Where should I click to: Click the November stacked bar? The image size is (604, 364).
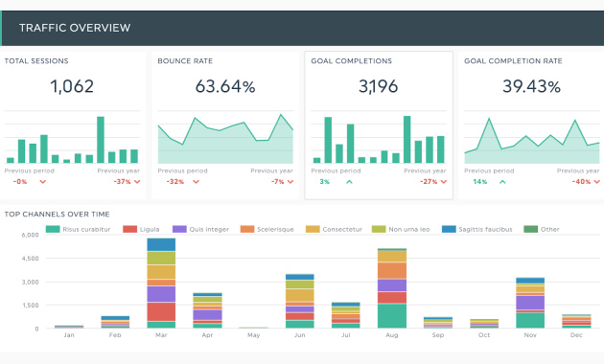(530, 303)
